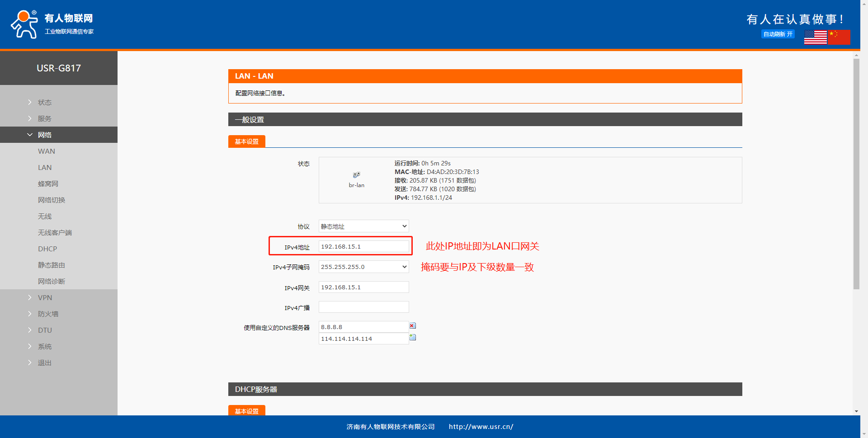
Task: Expand the 状态 sidebar section
Action: pos(44,103)
